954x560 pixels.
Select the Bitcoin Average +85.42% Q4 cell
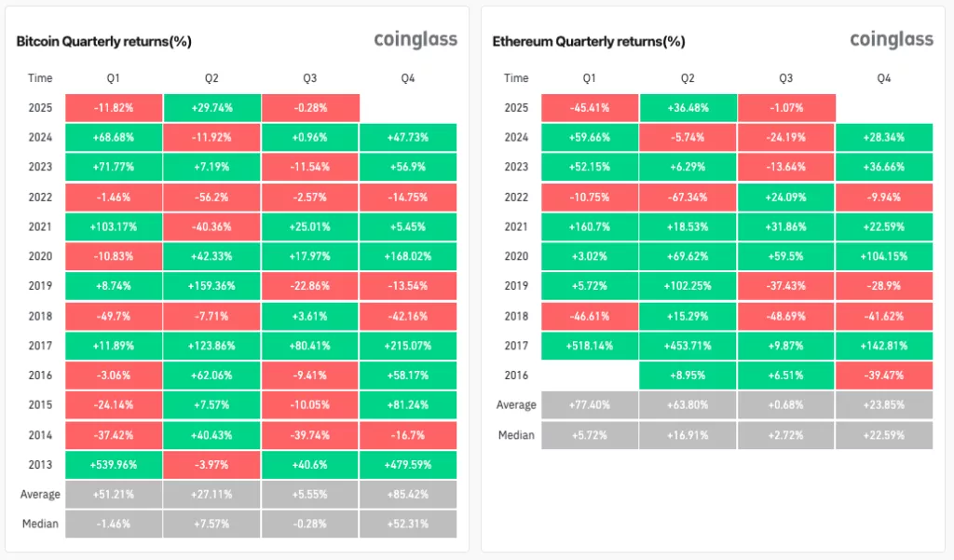click(x=408, y=494)
